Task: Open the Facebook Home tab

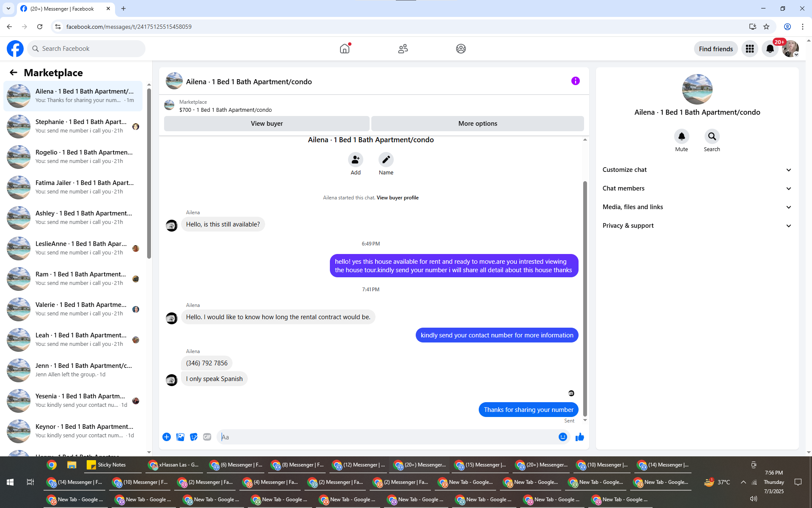Action: [x=345, y=49]
